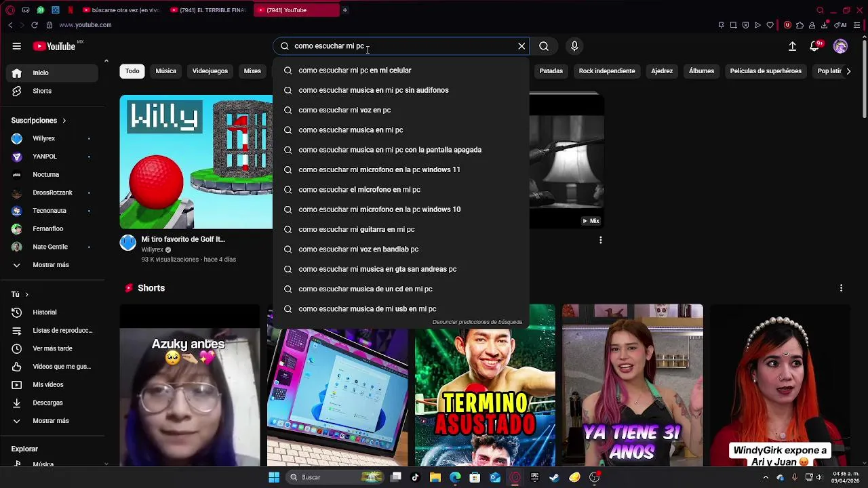Click the YouTube logo
This screenshot has height=488, width=868.
54,46
